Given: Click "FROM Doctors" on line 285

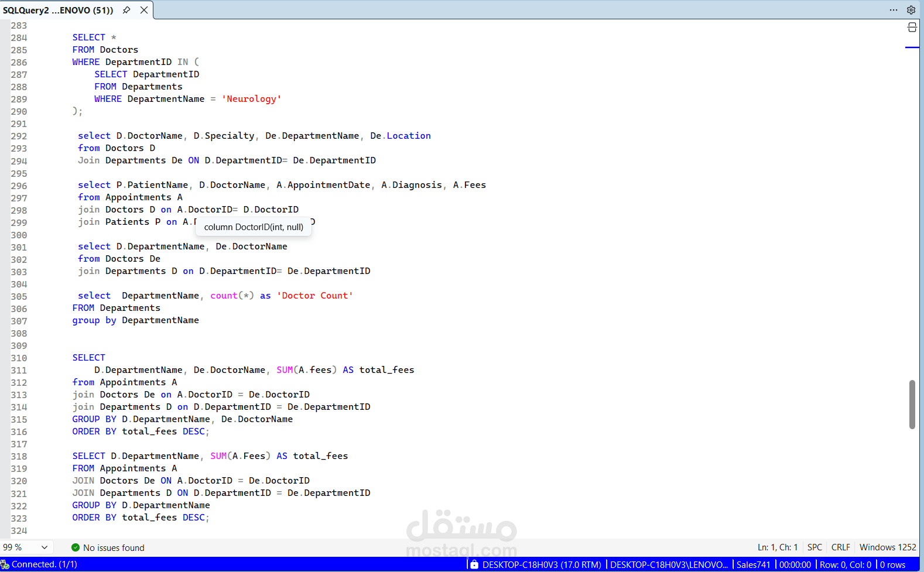Looking at the screenshot, I should (x=105, y=50).
